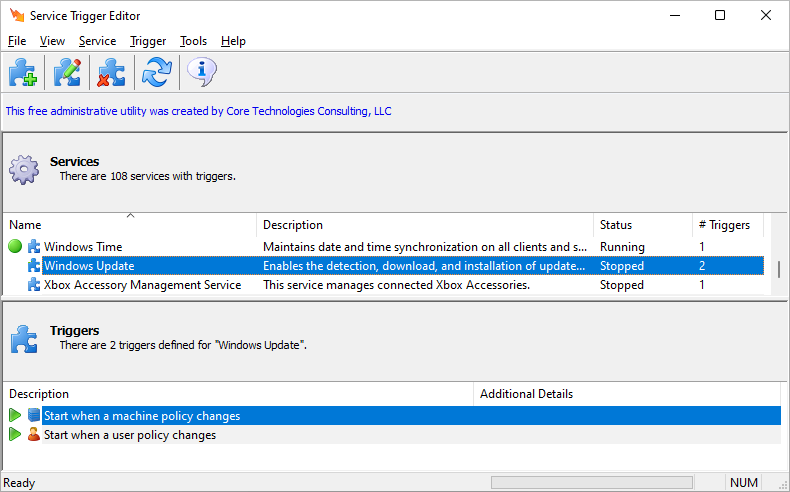Click the Ready status bar text
The width and height of the screenshot is (790, 492).
19,483
